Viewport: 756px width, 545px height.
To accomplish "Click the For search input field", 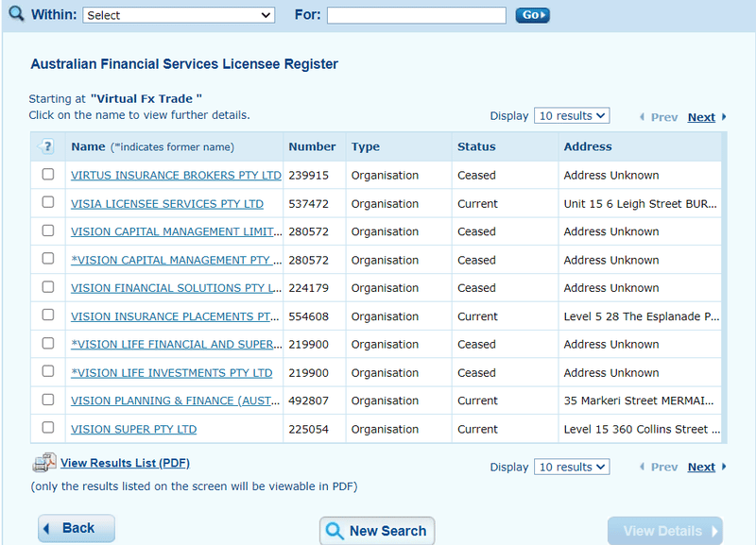I will pyautogui.click(x=417, y=15).
